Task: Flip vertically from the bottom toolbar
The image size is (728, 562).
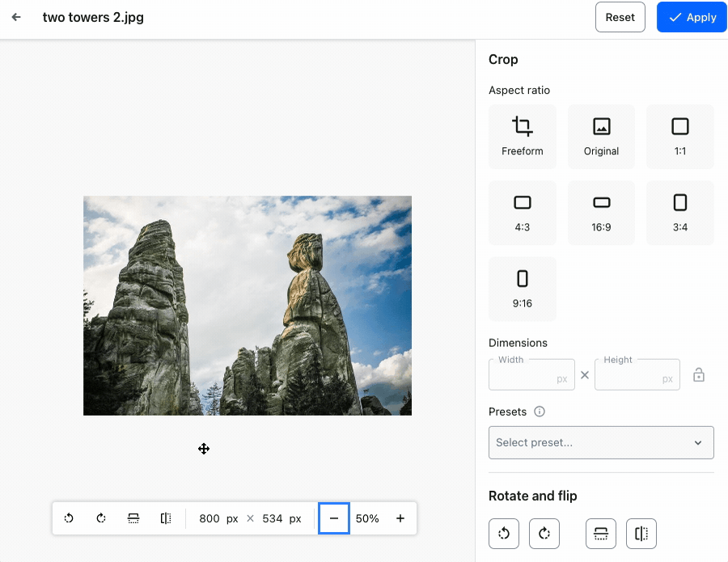Action: click(133, 518)
